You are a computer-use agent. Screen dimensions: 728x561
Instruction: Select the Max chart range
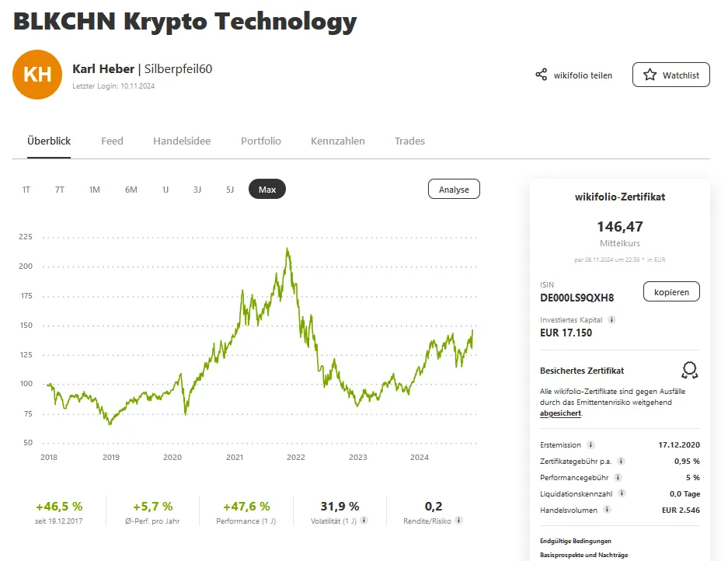coord(267,189)
